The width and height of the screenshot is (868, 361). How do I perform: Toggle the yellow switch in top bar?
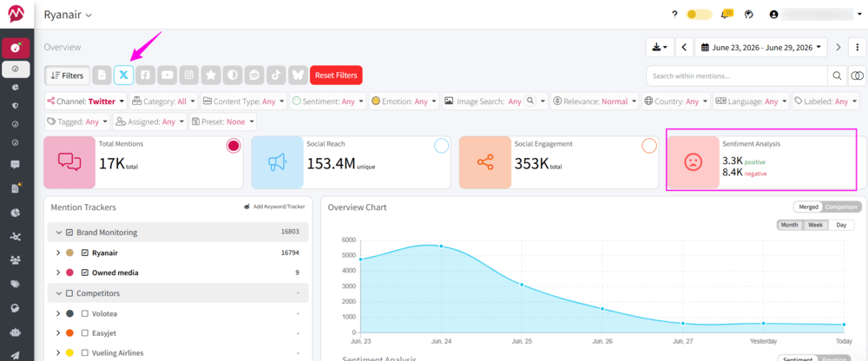click(699, 15)
